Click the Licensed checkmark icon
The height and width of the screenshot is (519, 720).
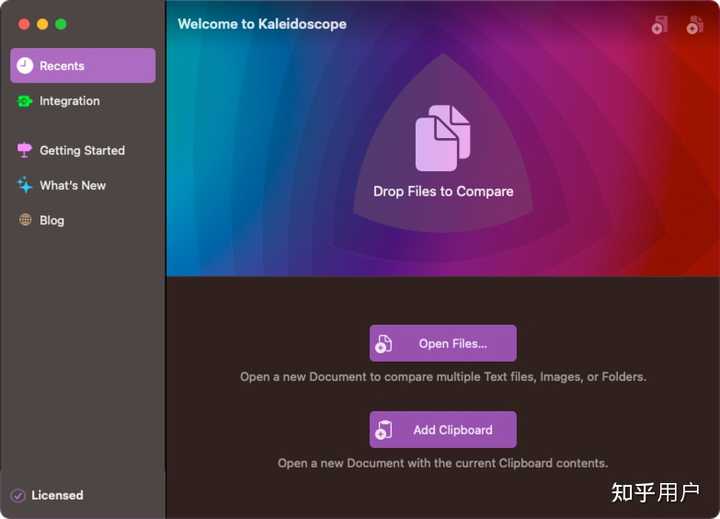(17, 496)
